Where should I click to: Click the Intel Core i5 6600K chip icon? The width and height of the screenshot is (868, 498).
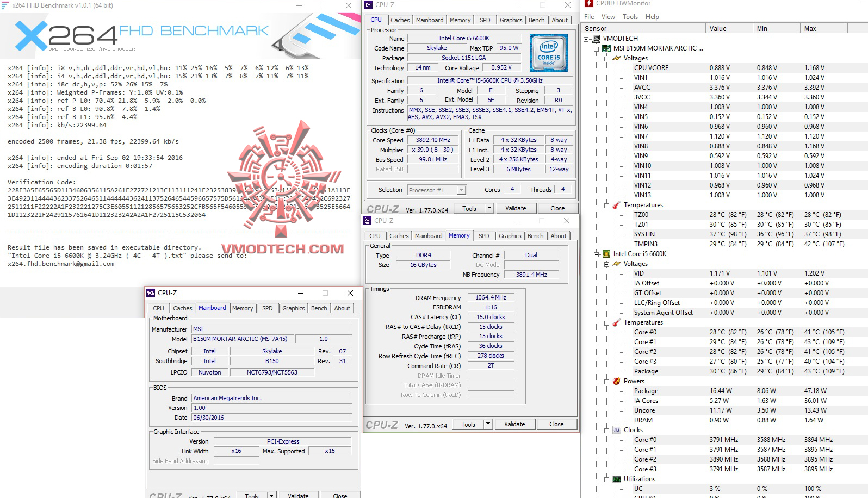[x=606, y=254]
